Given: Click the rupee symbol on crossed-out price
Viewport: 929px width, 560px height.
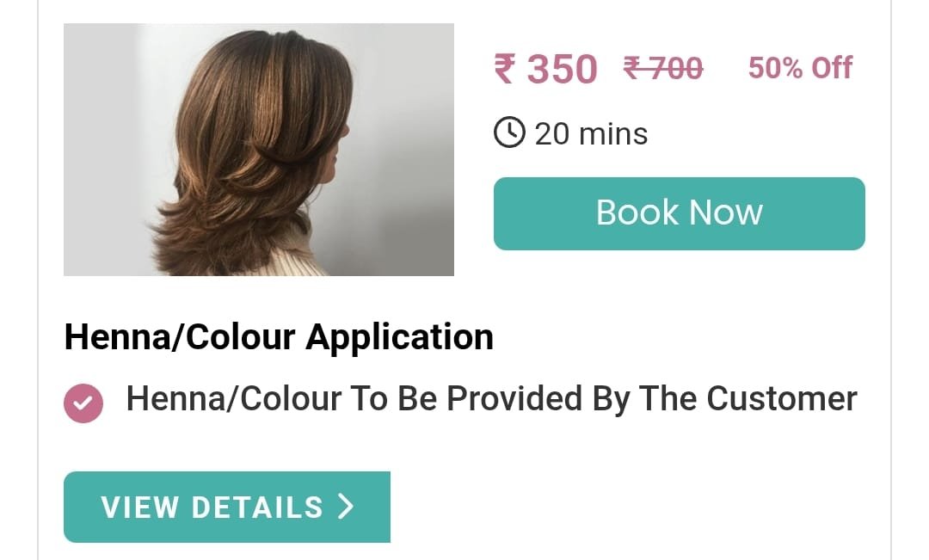Looking at the screenshot, I should click(x=631, y=68).
